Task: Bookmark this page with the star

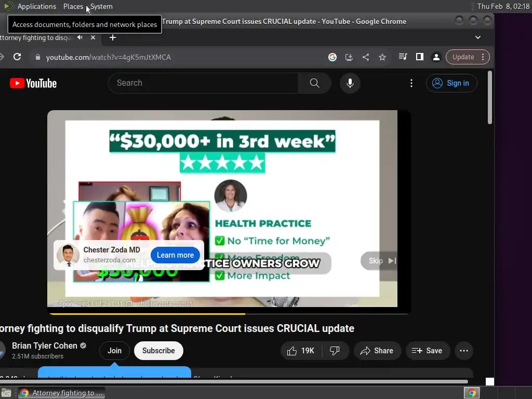Action: pos(382,57)
